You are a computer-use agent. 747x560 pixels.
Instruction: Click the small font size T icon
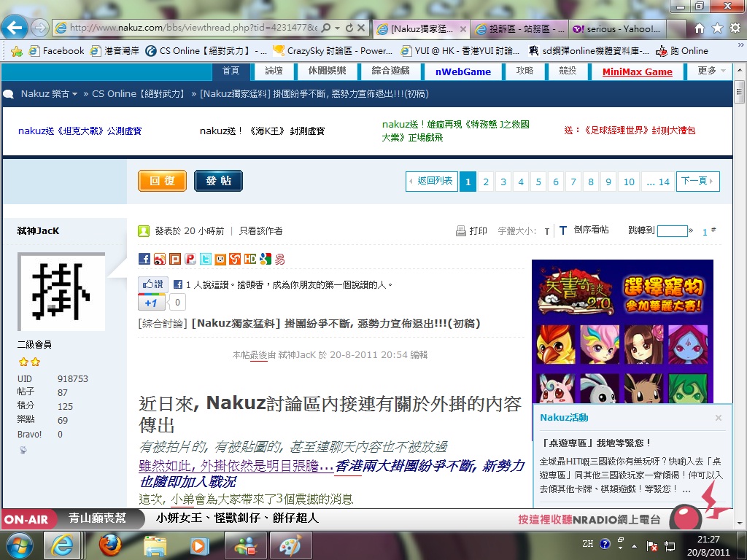[547, 231]
